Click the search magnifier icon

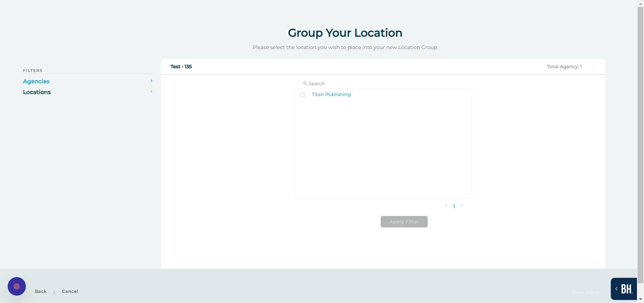coord(305,83)
